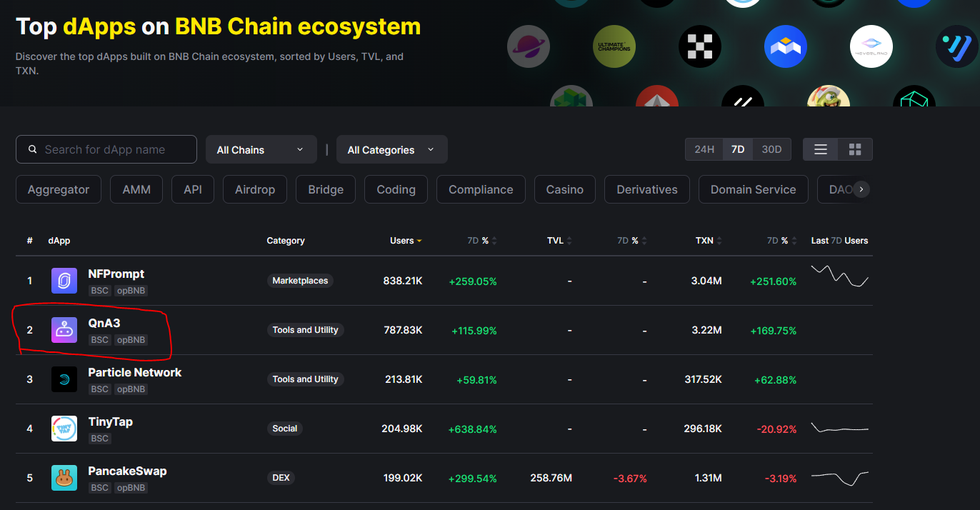Click the blue mountain-shaped bubble icon
This screenshot has width=980, height=510.
[786, 46]
